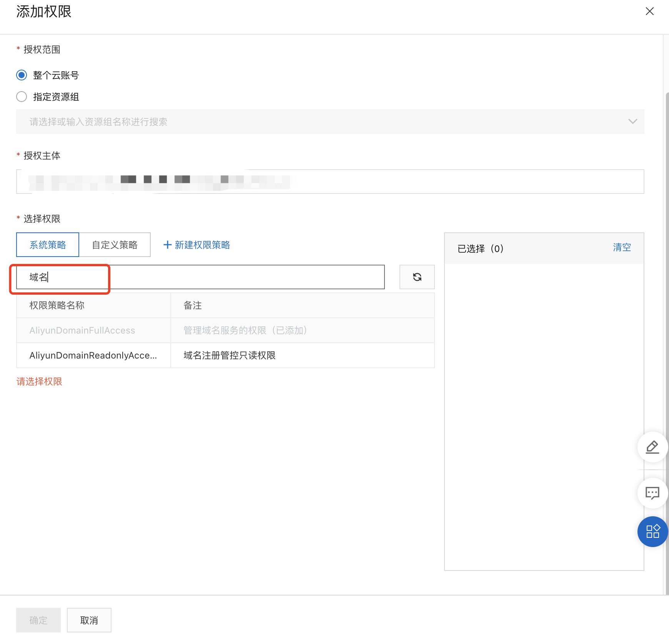Viewport: 669px width, 644px height.
Task: Select the AliyunDomainReadonlyAccess policy row
Action: [93, 355]
